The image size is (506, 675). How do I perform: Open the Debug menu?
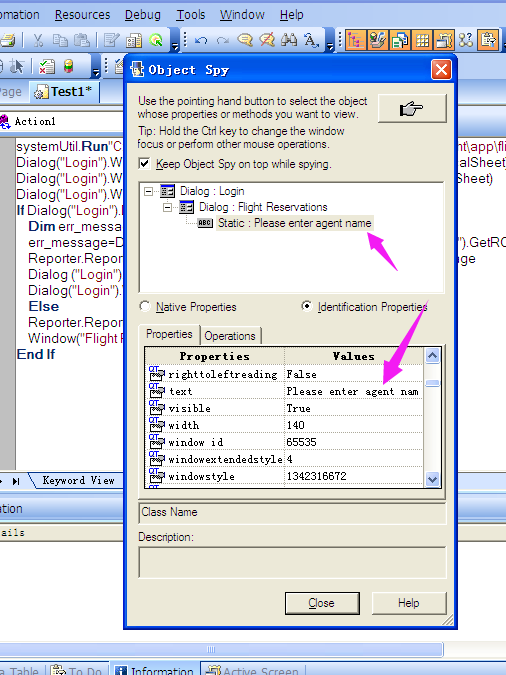[x=143, y=15]
